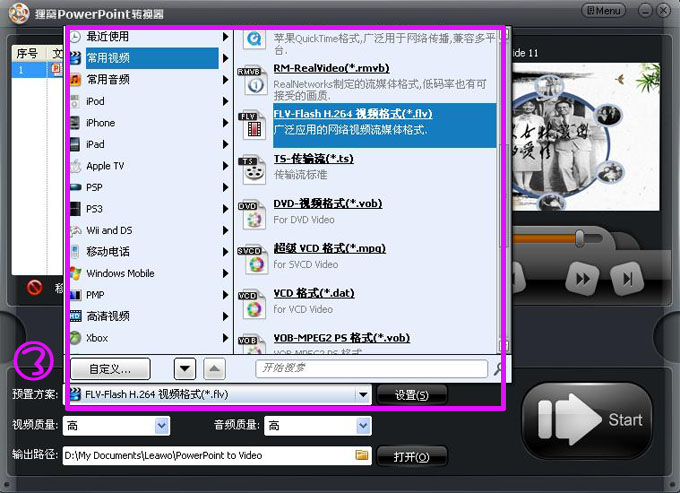Choose DVD-视频格式(*.vob) format
This screenshot has height=493, width=680.
tap(327, 203)
